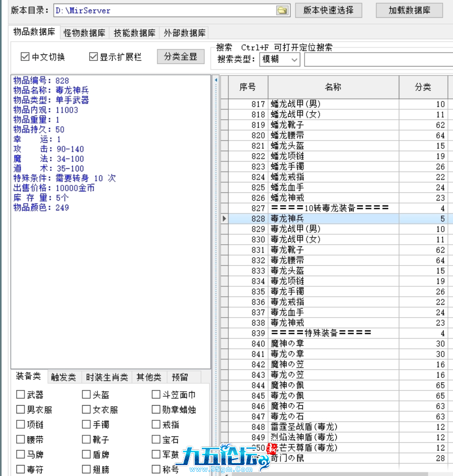Select the 触发类 category tab
Image resolution: width=453 pixels, height=476 pixels.
[x=64, y=378]
